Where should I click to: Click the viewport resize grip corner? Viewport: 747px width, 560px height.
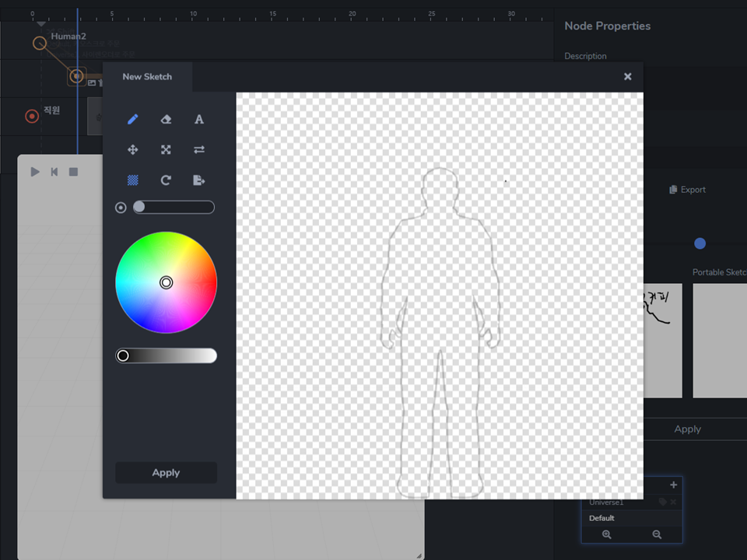(419, 555)
